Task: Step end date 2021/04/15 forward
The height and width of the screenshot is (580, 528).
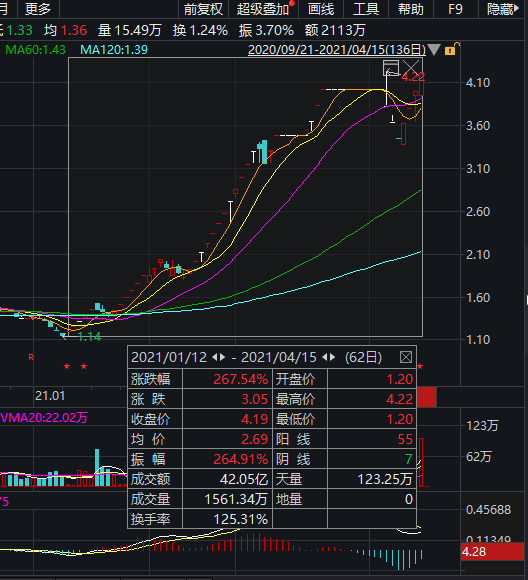Action: pyautogui.click(x=332, y=357)
